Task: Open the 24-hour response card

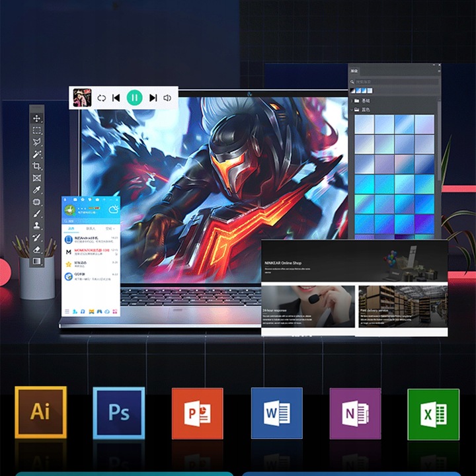Action: click(308, 306)
